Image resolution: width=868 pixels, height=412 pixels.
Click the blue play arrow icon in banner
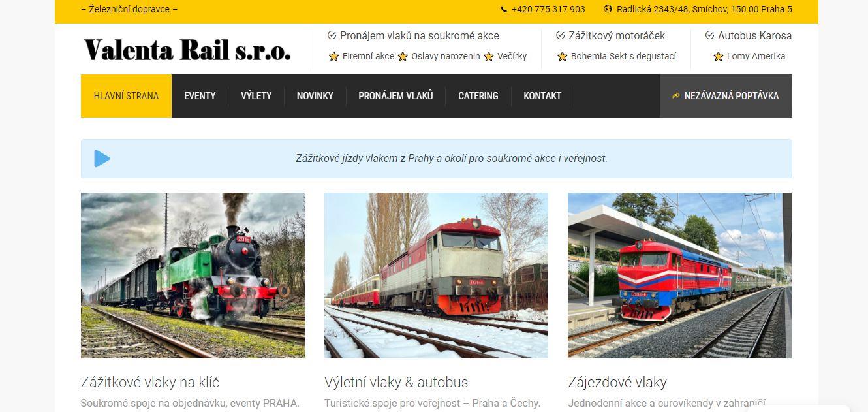(102, 159)
